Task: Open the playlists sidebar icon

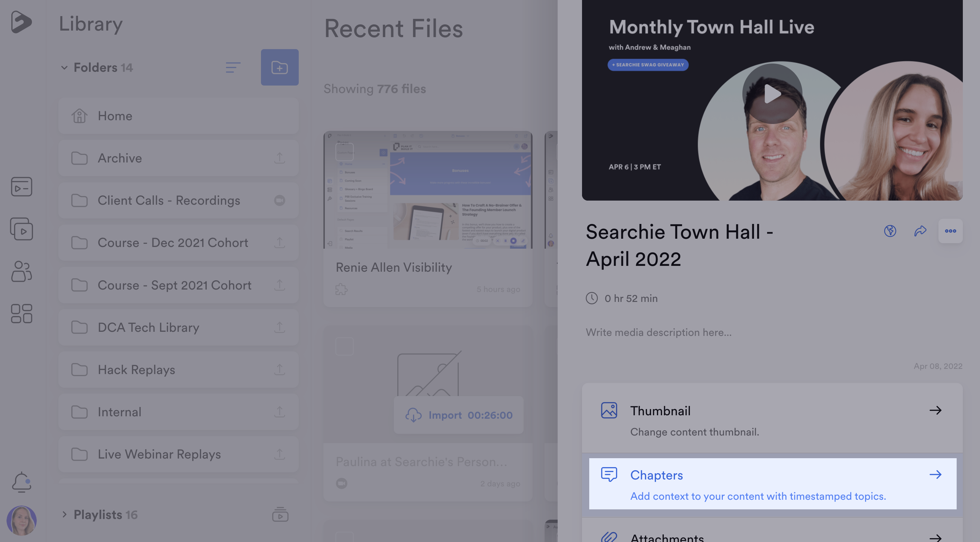Action: click(21, 229)
